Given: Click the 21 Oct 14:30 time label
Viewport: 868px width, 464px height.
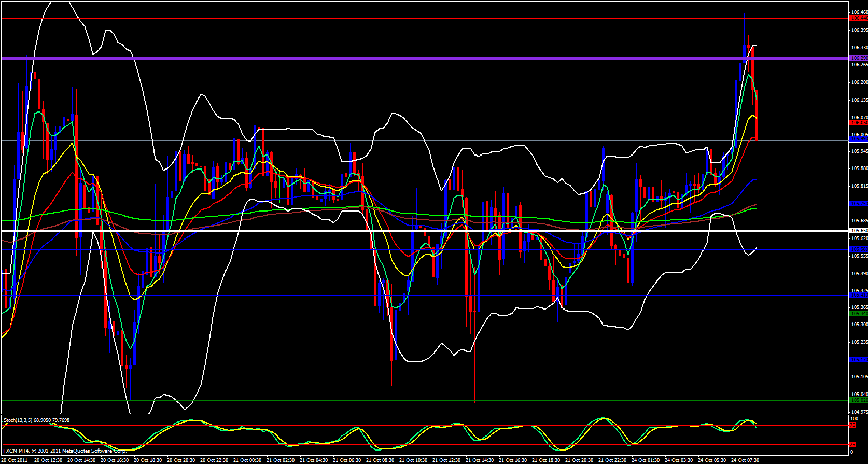Looking at the screenshot, I should click(479, 460).
